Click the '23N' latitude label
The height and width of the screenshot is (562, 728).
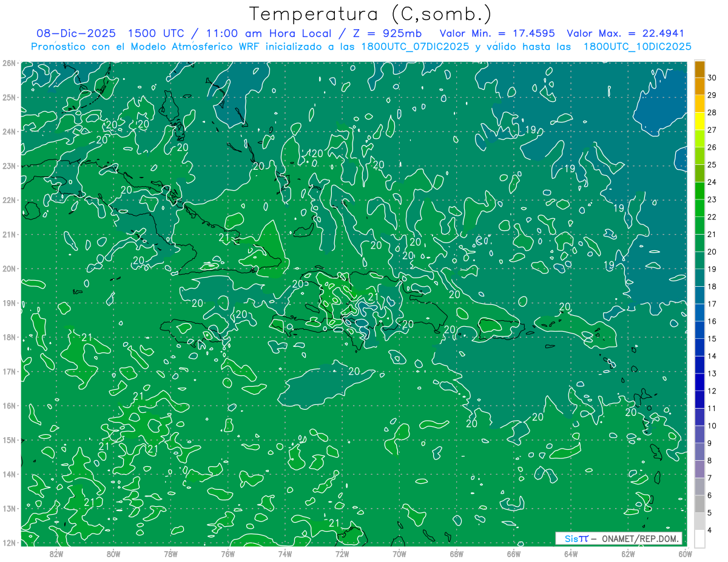click(9, 166)
